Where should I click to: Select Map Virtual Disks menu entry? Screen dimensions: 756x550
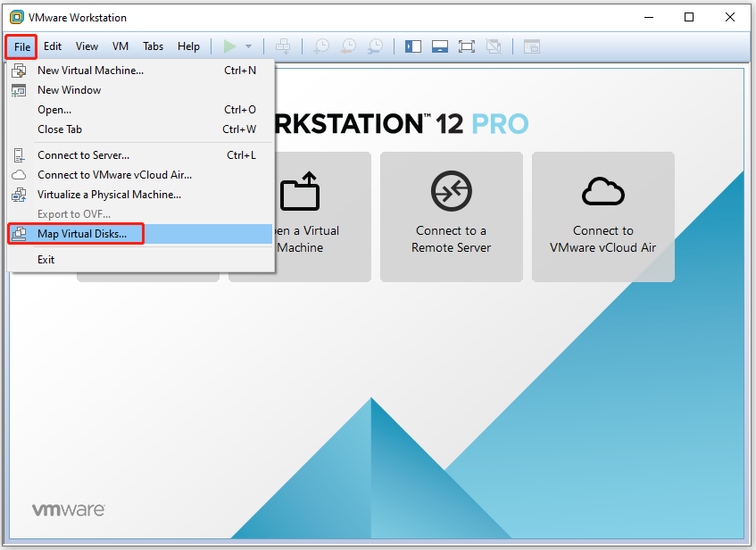pos(82,234)
